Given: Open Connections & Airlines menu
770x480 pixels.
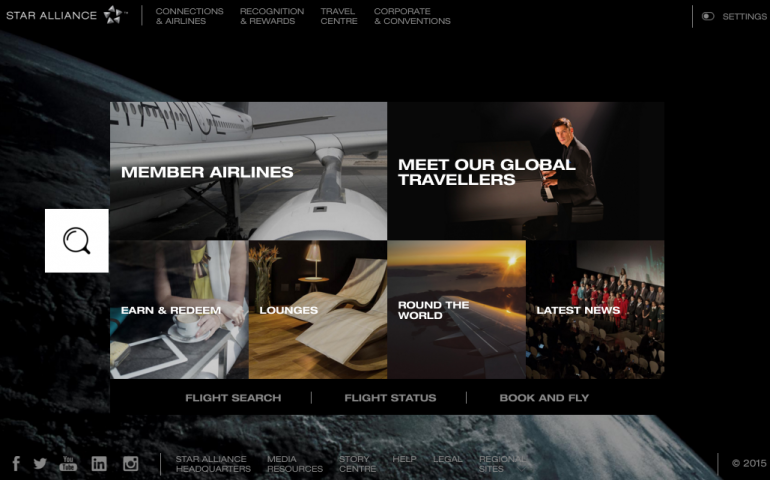Looking at the screenshot, I should coord(190,16).
